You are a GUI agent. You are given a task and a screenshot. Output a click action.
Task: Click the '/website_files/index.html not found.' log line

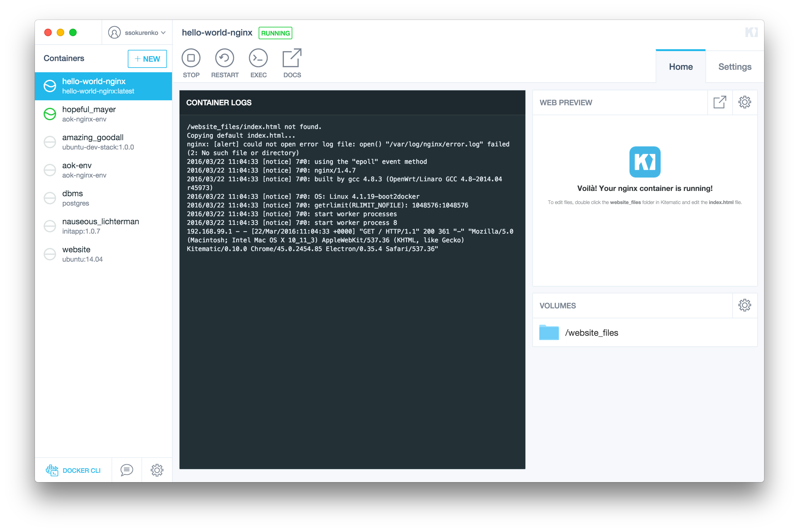click(x=254, y=126)
